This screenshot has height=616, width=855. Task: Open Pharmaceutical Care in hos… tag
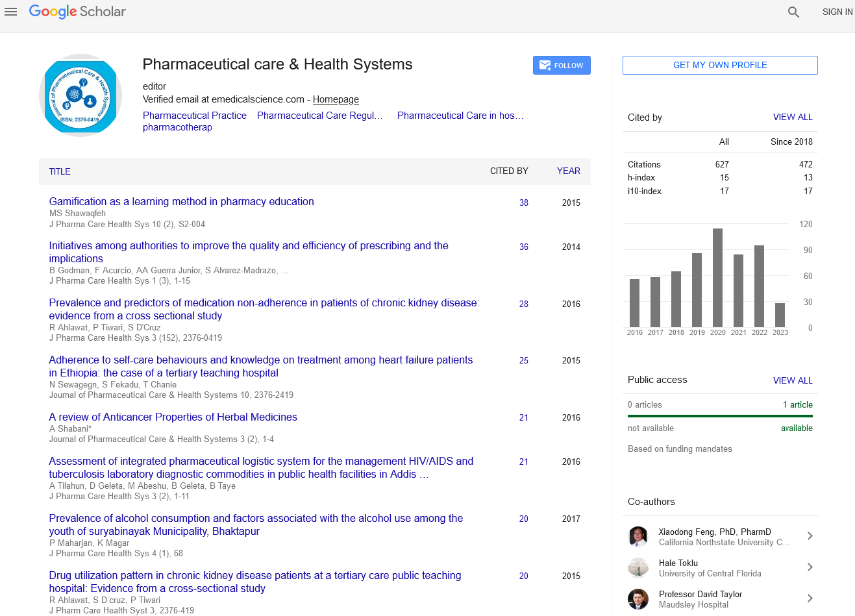pyautogui.click(x=460, y=116)
